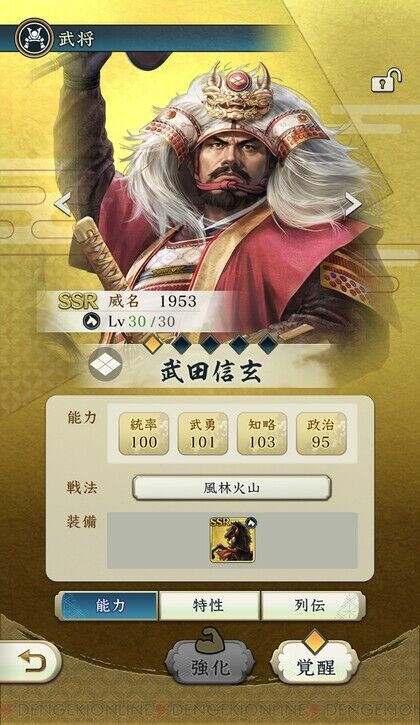The width and height of the screenshot is (420, 725).
Task: Tap the orange awakening diamond marker
Action: click(152, 344)
